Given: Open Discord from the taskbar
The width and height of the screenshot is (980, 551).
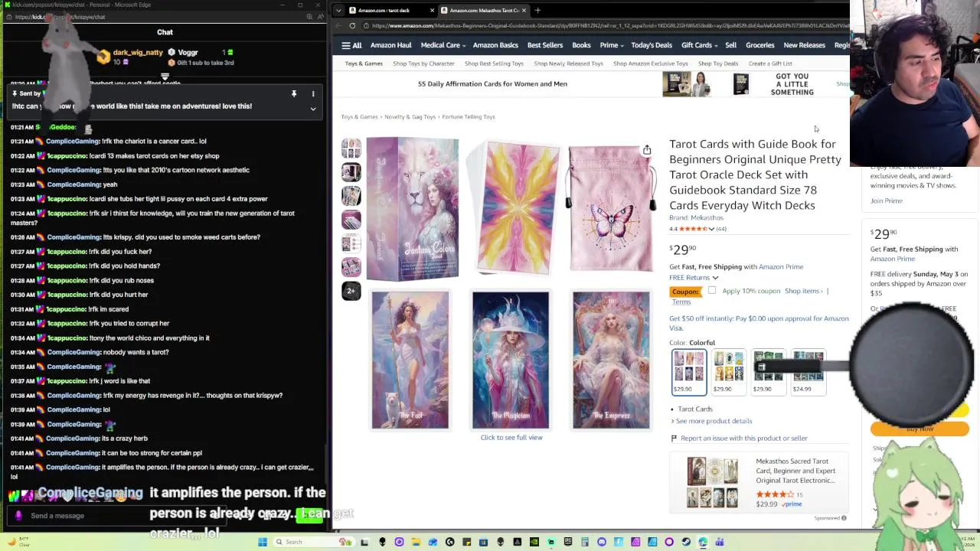Looking at the screenshot, I should [602, 542].
